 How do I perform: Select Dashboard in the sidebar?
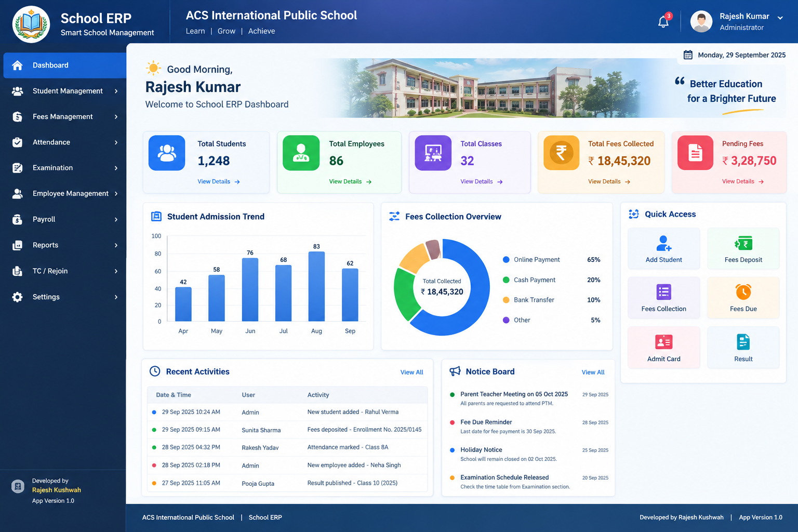(x=64, y=65)
